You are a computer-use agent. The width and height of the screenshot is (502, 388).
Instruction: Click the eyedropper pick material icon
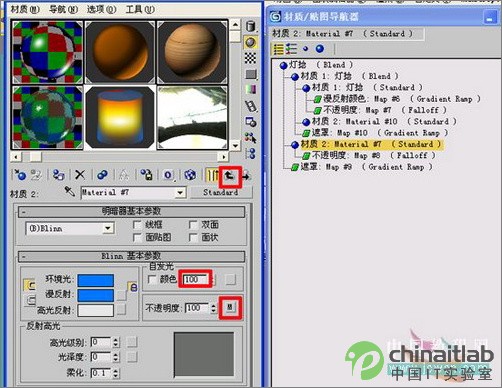[70, 191]
